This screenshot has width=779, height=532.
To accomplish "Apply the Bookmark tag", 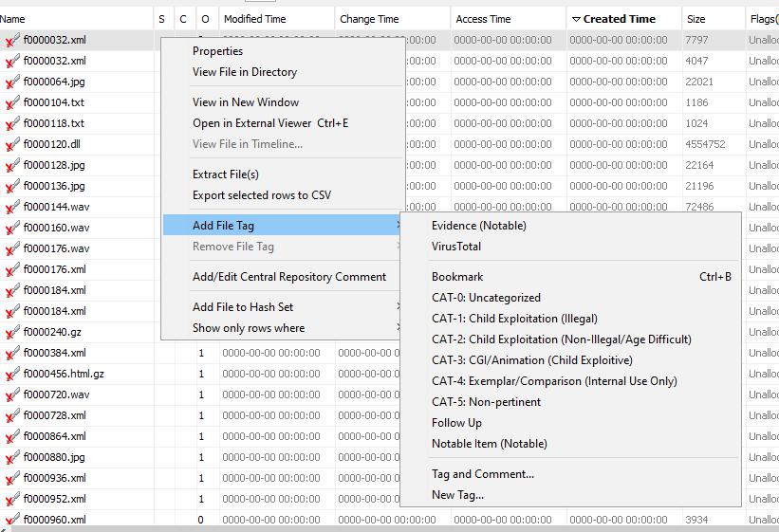I will tap(457, 277).
